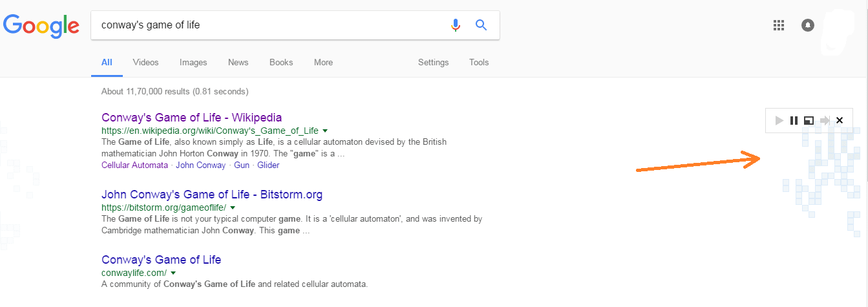
Task: Open the More search categories menu
Action: click(323, 63)
